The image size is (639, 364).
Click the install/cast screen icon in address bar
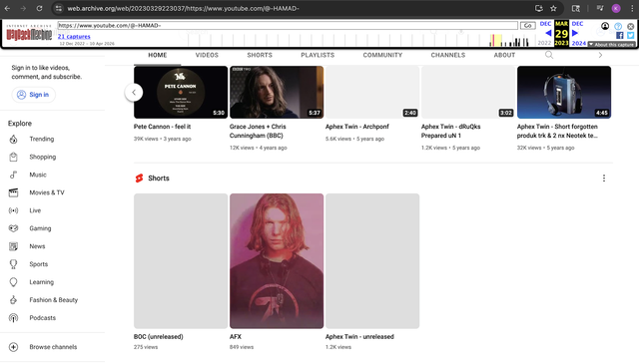pos(539,8)
